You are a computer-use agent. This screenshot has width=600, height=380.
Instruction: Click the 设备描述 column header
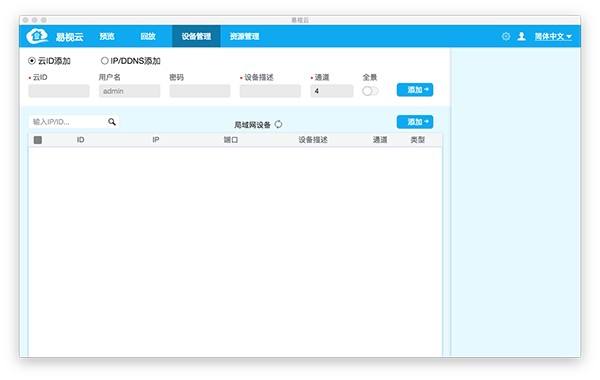click(x=313, y=140)
